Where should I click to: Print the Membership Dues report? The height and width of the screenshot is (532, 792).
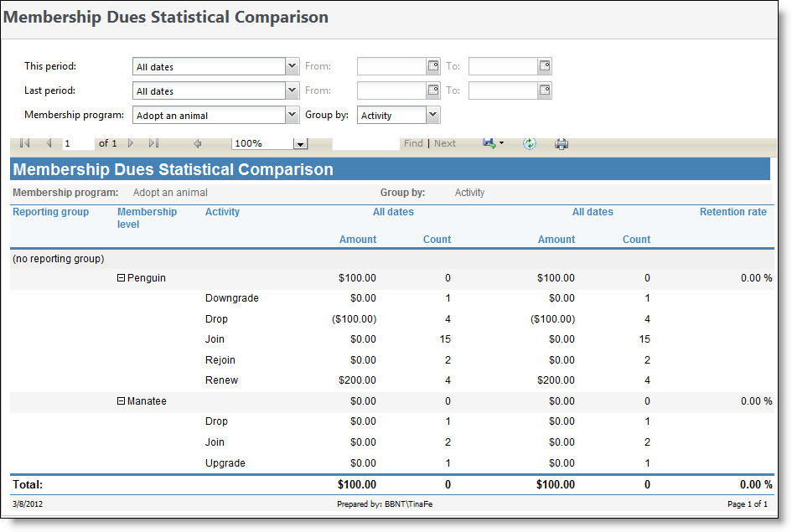[x=562, y=143]
